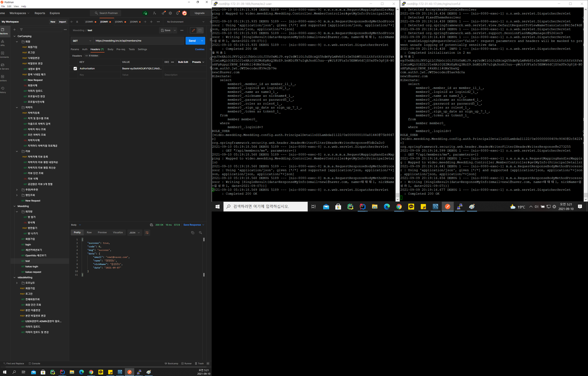Click the blue Send button
The height and width of the screenshot is (376, 588).
tap(192, 41)
